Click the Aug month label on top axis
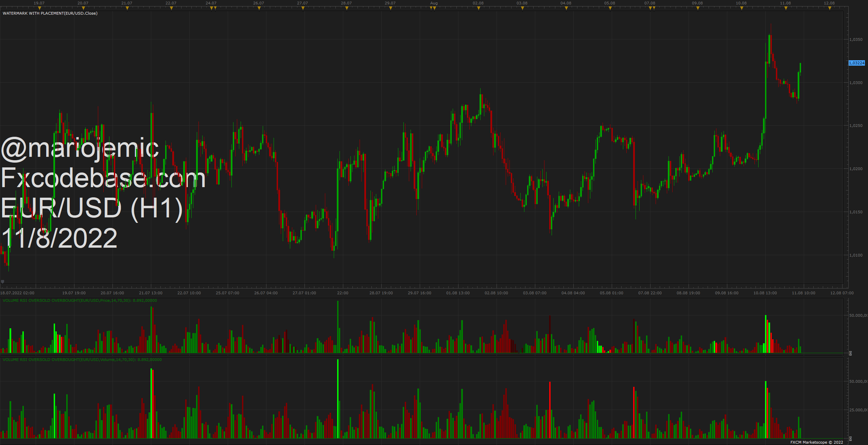 pyautogui.click(x=434, y=3)
